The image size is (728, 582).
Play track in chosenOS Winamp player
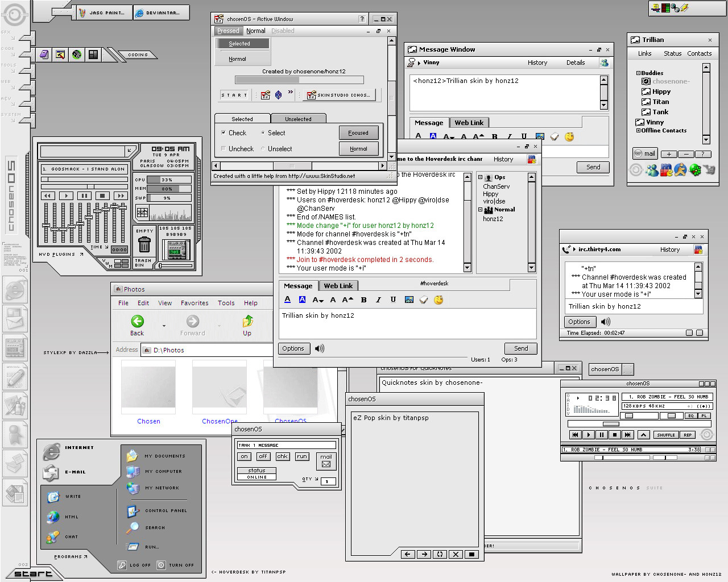589,435
